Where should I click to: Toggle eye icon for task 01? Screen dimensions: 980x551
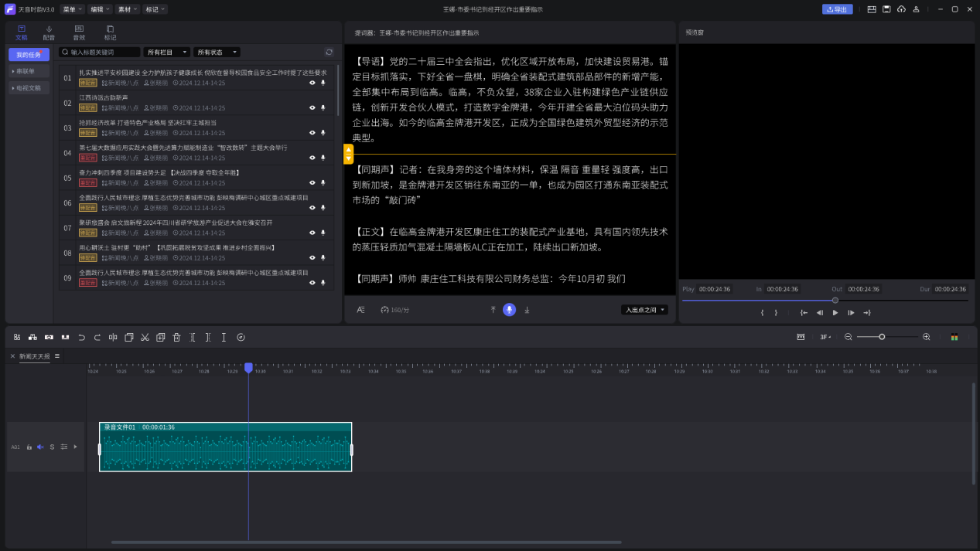click(312, 83)
